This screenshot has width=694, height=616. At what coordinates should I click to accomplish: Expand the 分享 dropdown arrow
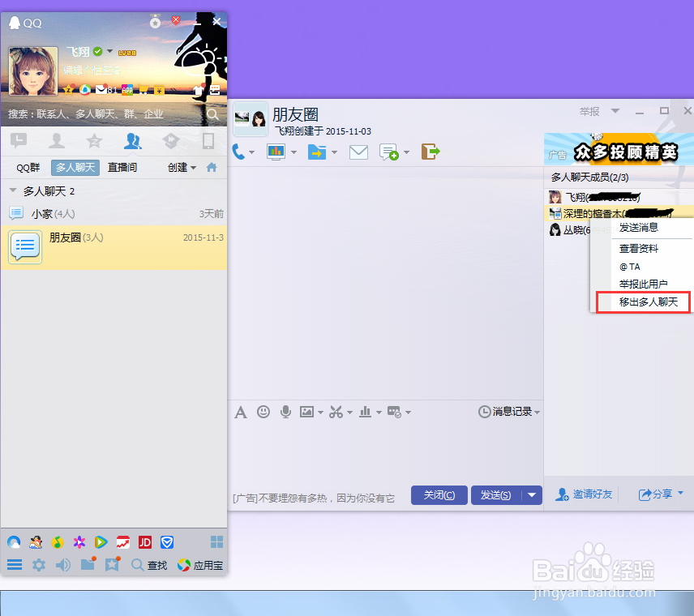pos(680,493)
